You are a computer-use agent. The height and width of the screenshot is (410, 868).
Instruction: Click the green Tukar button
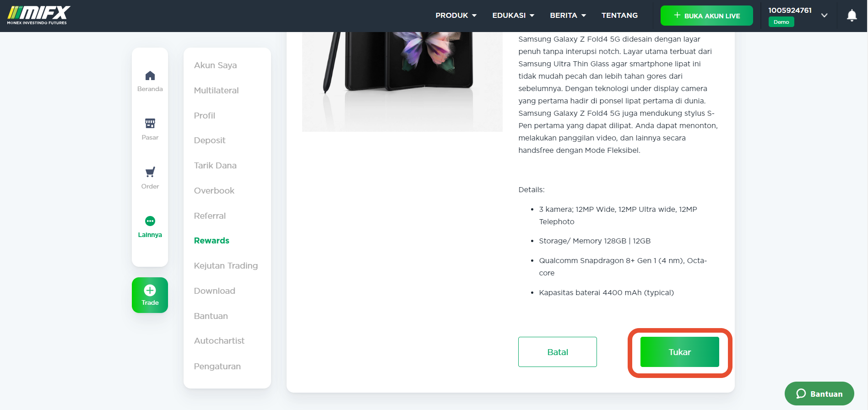pyautogui.click(x=679, y=352)
